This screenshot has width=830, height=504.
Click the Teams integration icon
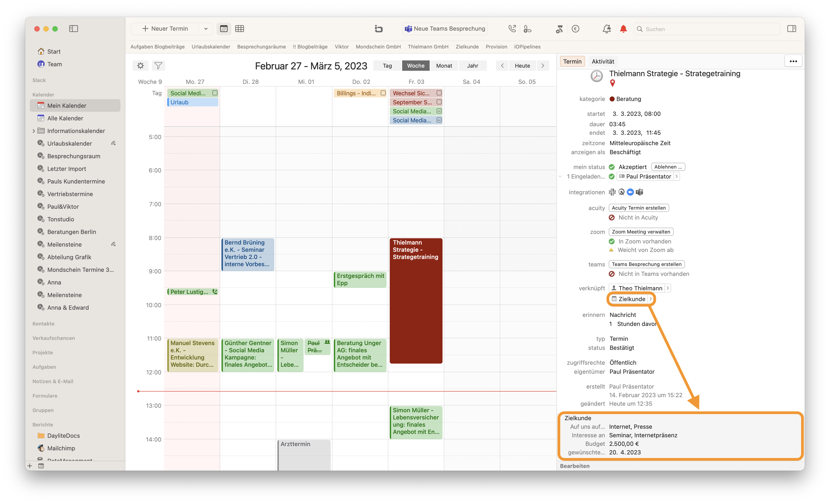pyautogui.click(x=639, y=192)
